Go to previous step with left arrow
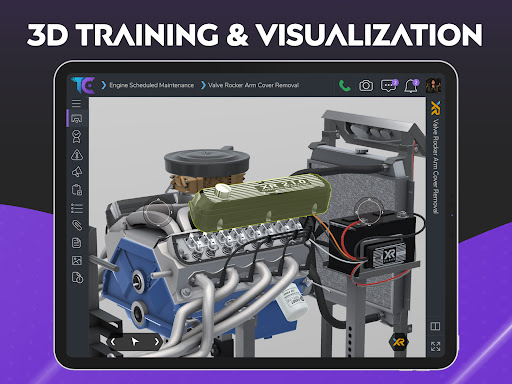Screen dimensions: 512x384 tap(113, 342)
